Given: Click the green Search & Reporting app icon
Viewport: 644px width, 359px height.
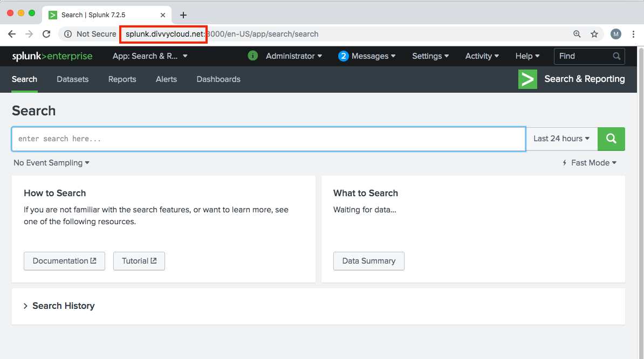Looking at the screenshot, I should (527, 79).
